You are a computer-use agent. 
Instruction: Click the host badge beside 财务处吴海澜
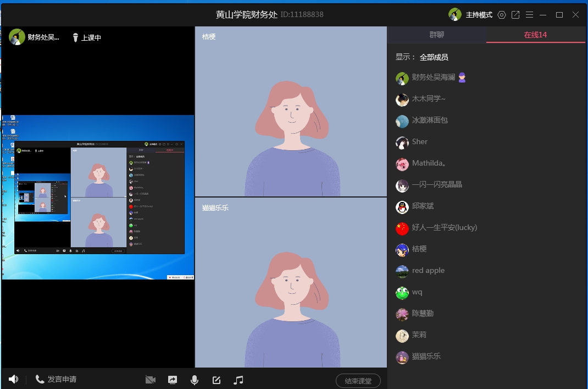tap(462, 78)
